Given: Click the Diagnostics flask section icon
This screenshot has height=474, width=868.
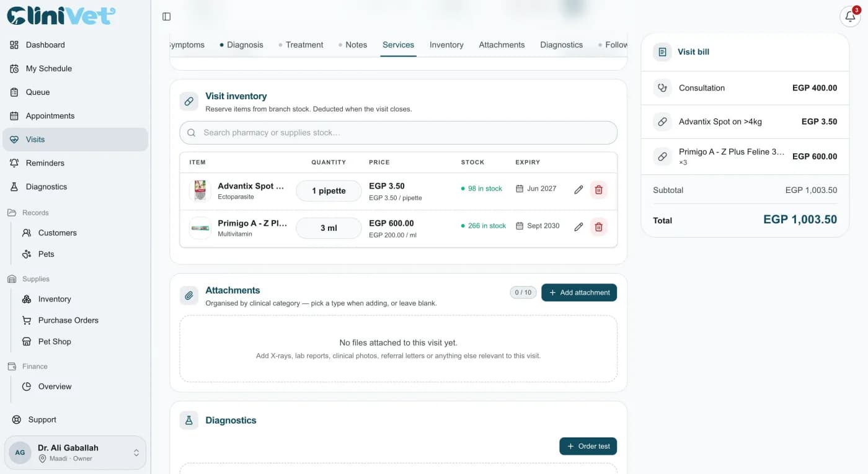Looking at the screenshot, I should (x=189, y=420).
